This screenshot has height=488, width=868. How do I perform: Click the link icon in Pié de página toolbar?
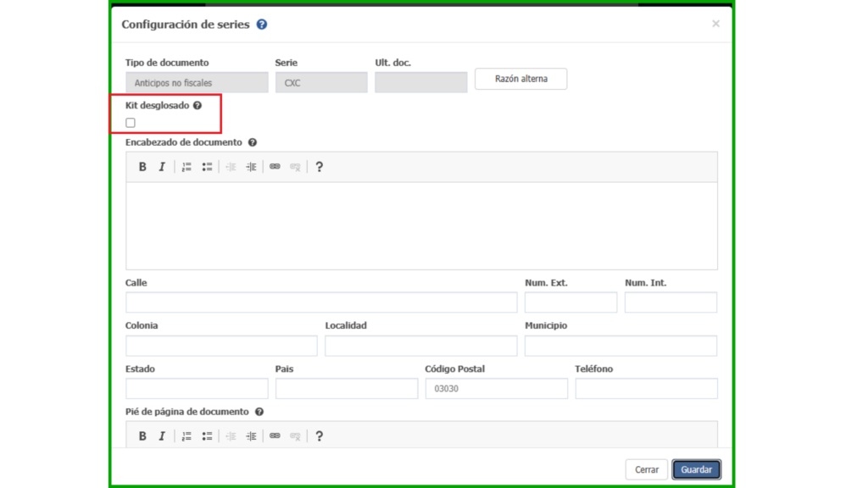pos(275,436)
